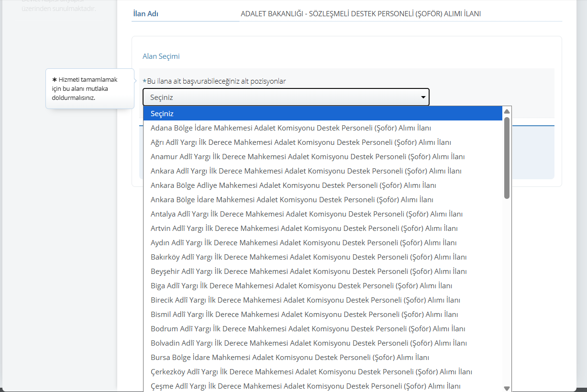This screenshot has width=587, height=392.
Task: Click the required-field tooltip about Hizmeti tamamlamak
Action: click(90, 88)
